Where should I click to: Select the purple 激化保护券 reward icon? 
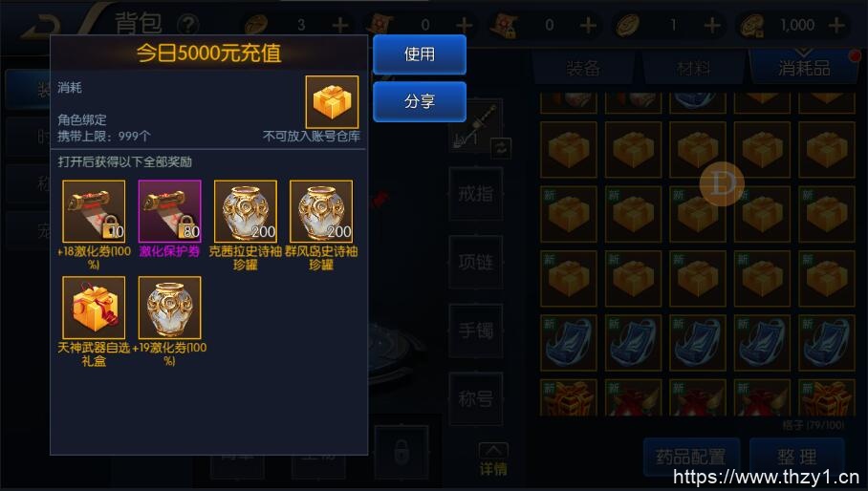[169, 211]
